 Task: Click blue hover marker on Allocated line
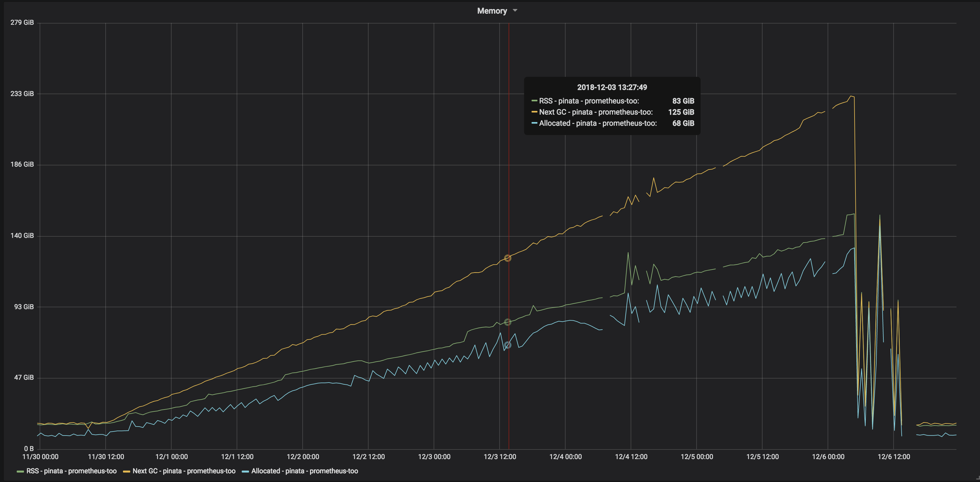507,345
